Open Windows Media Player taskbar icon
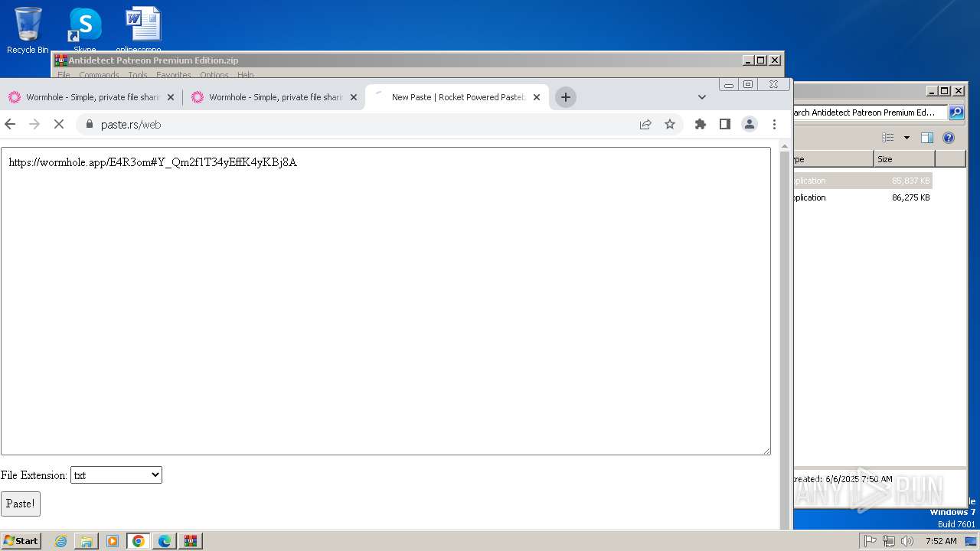 coord(113,541)
